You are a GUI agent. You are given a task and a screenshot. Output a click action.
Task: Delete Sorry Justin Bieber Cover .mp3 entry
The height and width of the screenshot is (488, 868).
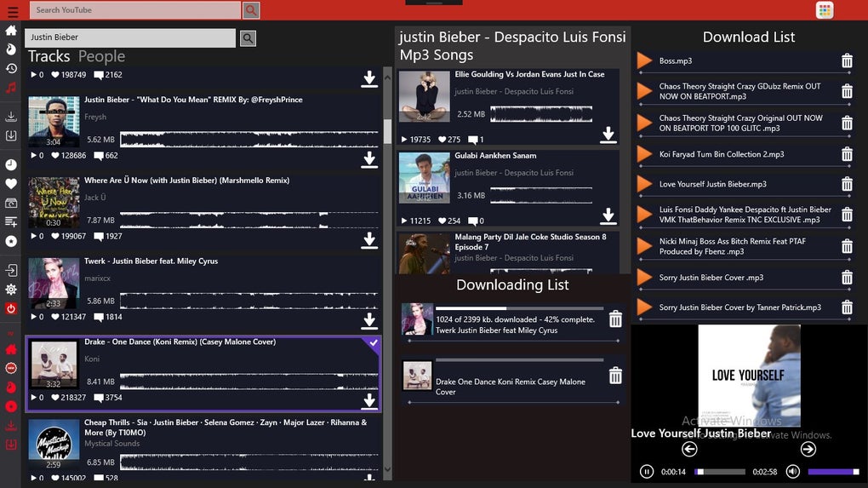tap(847, 278)
